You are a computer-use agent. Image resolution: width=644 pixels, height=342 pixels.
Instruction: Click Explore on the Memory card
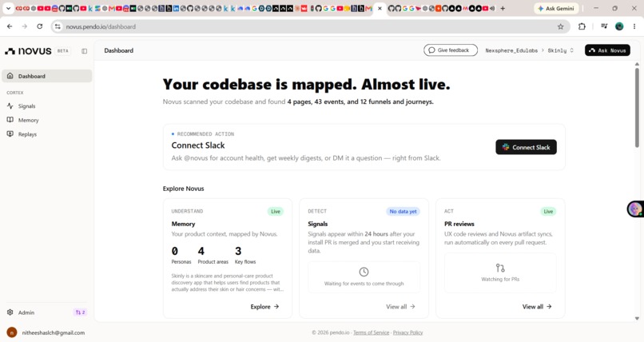point(264,306)
